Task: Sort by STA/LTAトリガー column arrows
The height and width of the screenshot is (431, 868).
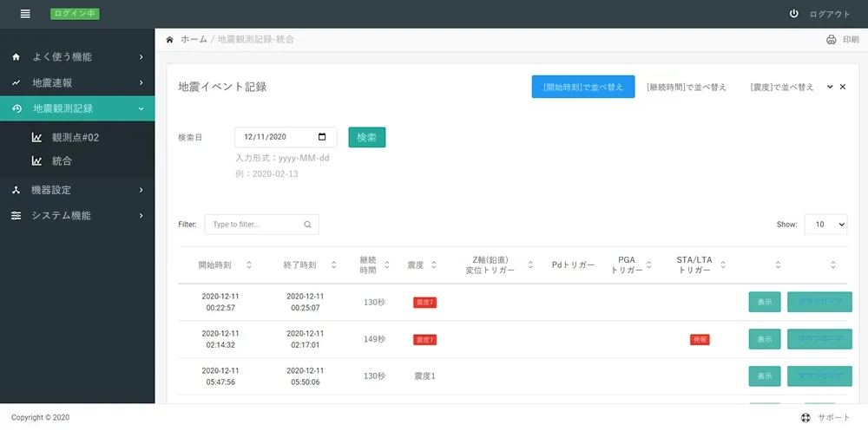Action: pyautogui.click(x=722, y=265)
